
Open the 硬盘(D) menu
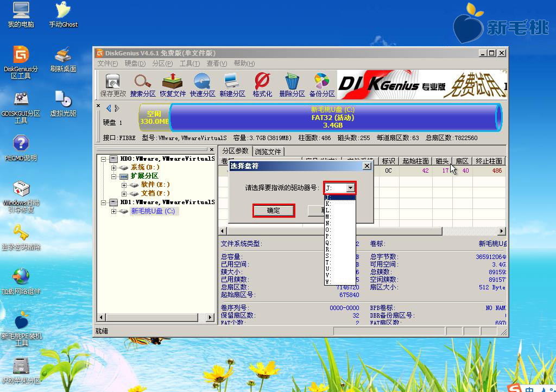[135, 64]
